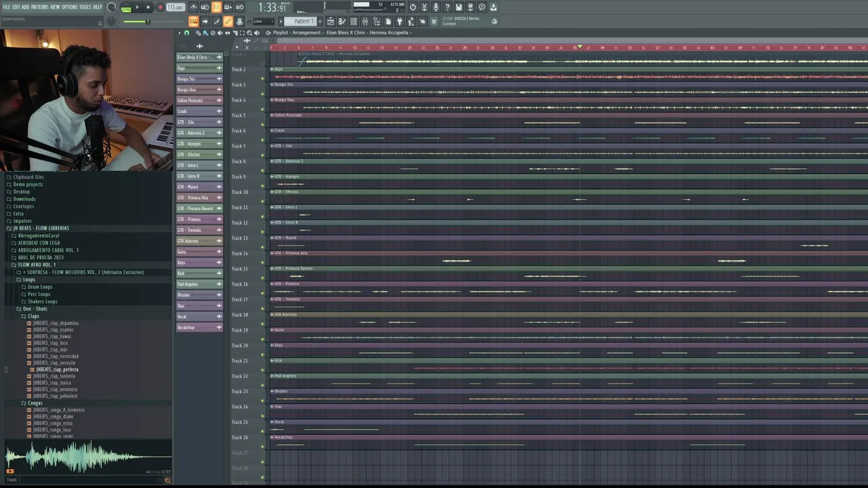Open the TOOLS menu
This screenshot has width=868, height=488.
pos(85,7)
